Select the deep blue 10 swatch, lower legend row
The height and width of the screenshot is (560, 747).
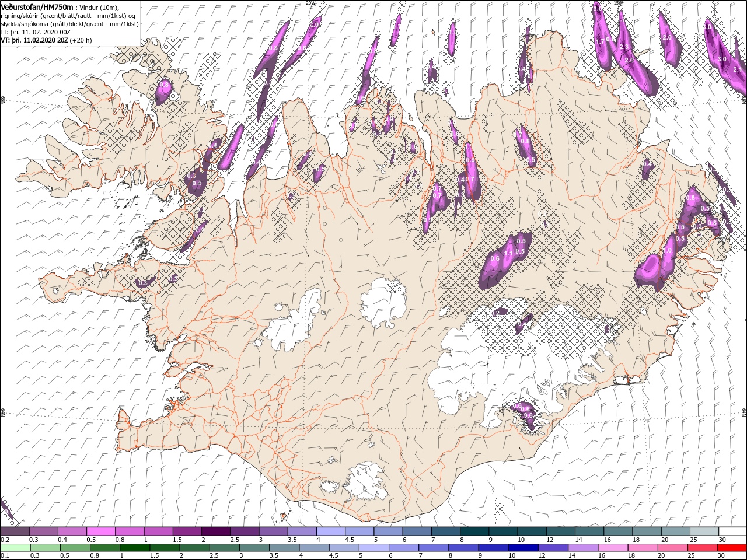click(522, 548)
